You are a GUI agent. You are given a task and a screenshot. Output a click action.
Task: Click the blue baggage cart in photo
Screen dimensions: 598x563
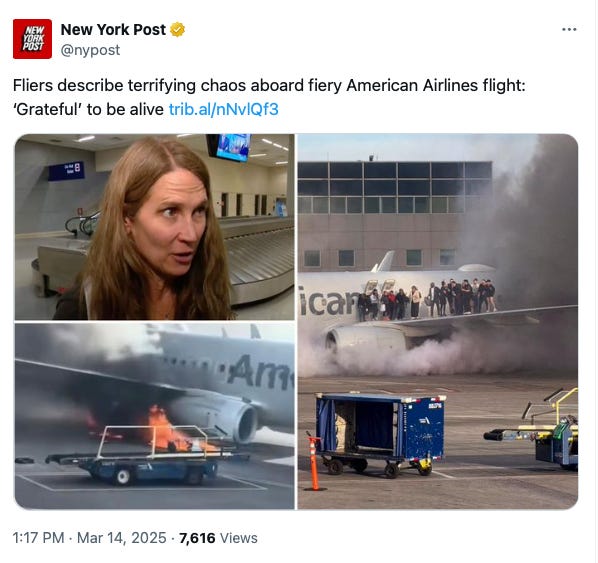[380, 434]
